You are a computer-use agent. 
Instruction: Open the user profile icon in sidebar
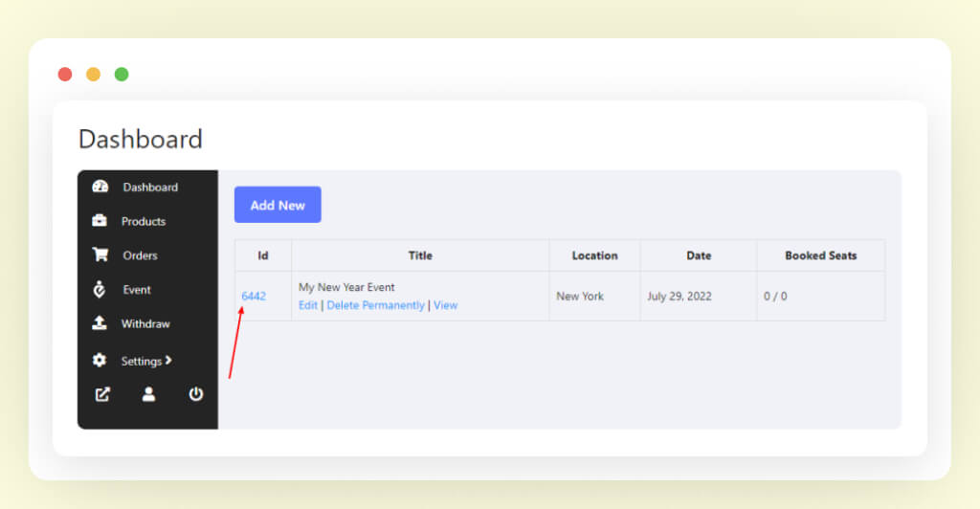pyautogui.click(x=148, y=394)
